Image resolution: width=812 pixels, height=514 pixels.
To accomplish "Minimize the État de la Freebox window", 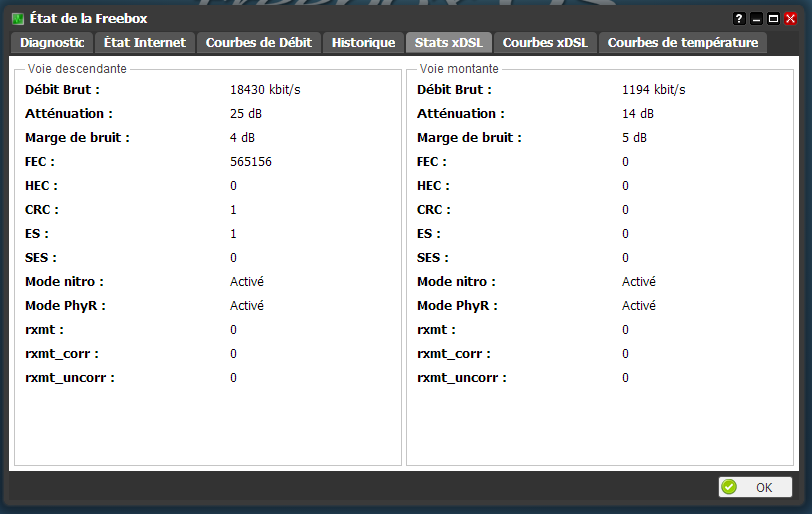I will point(757,19).
